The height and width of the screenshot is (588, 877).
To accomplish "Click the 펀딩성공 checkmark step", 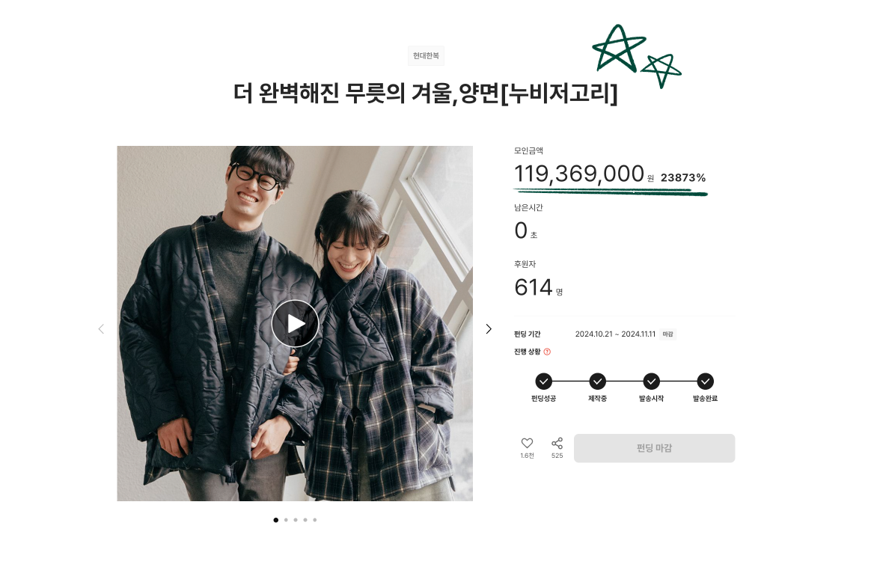I will pyautogui.click(x=544, y=382).
